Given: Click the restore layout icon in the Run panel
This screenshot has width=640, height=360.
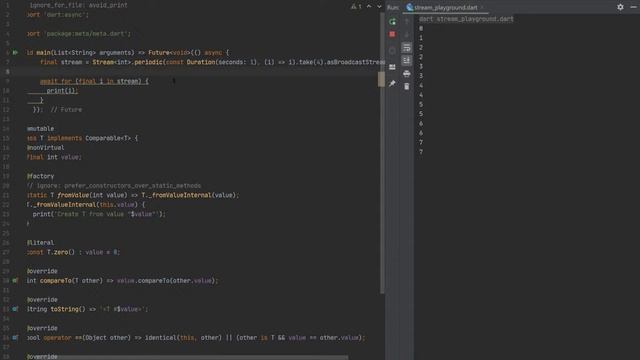Looking at the screenshot, I should tap(392, 67).
